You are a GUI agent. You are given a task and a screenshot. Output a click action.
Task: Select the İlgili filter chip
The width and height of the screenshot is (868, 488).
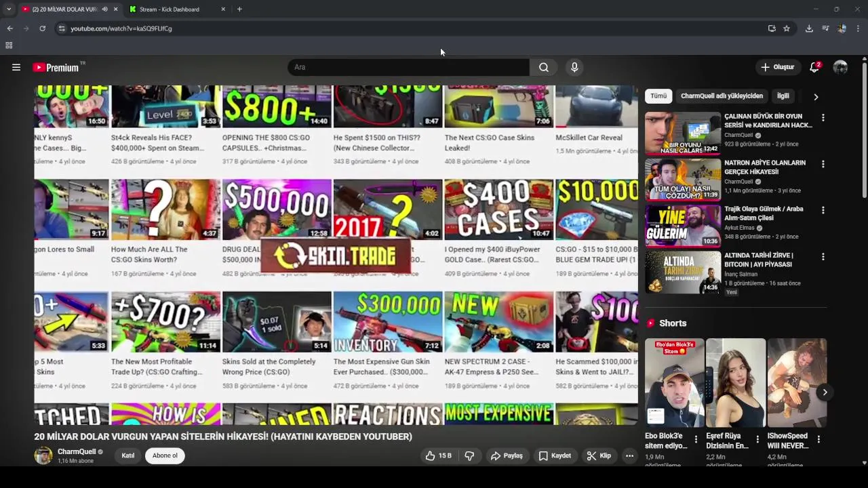(x=783, y=96)
